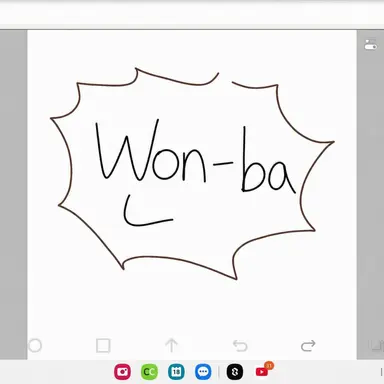Open the blue Messages chat icon

[203, 372]
